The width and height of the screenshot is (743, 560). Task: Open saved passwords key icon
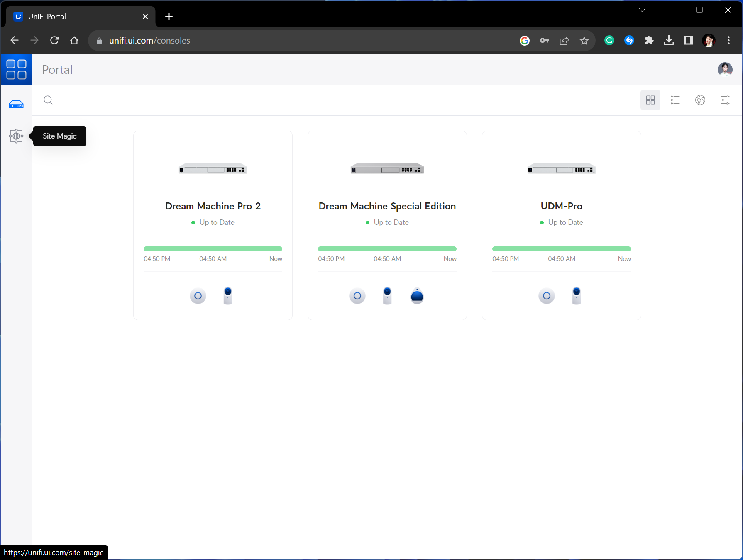(545, 40)
